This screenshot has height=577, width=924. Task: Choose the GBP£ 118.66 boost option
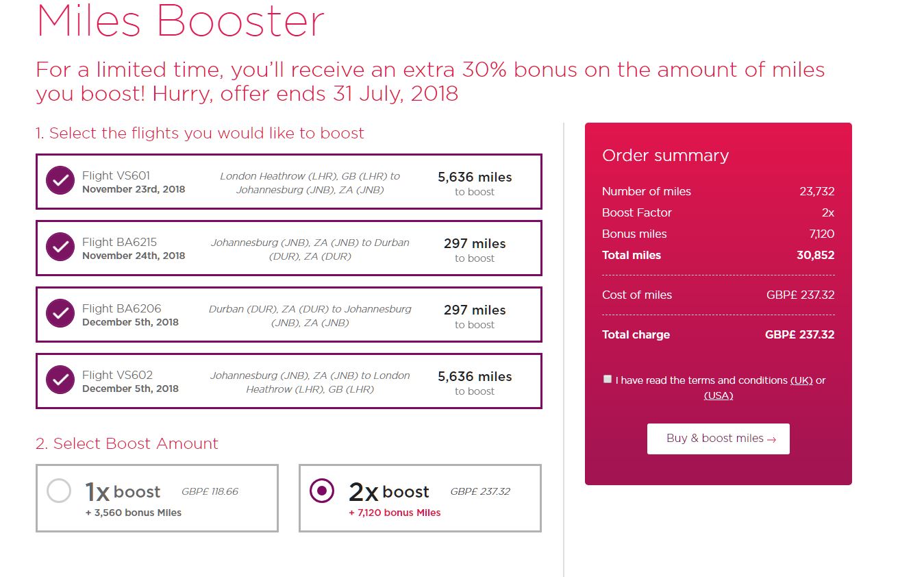click(x=157, y=498)
